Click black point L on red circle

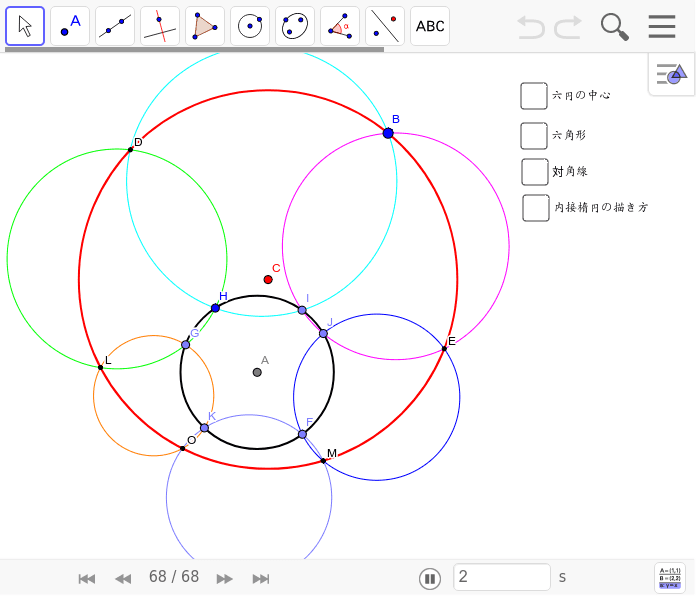(100, 367)
